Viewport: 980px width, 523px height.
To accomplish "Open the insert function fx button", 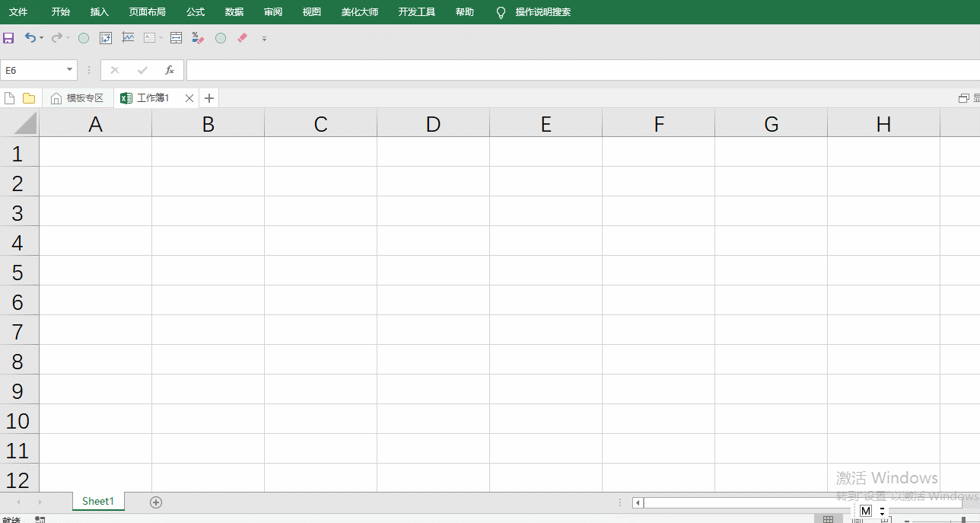I will click(170, 70).
